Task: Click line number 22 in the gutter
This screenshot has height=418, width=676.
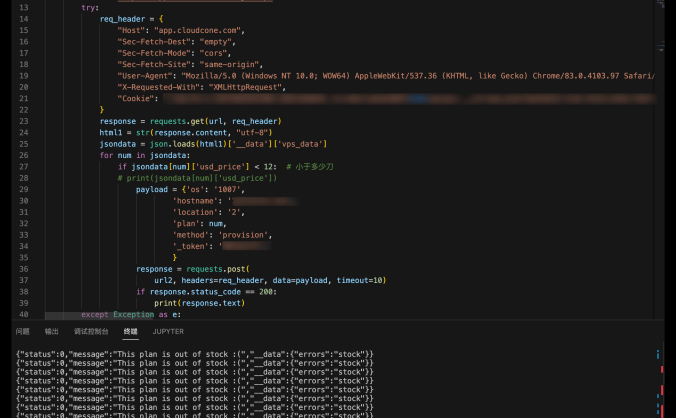Action: (50, 109)
